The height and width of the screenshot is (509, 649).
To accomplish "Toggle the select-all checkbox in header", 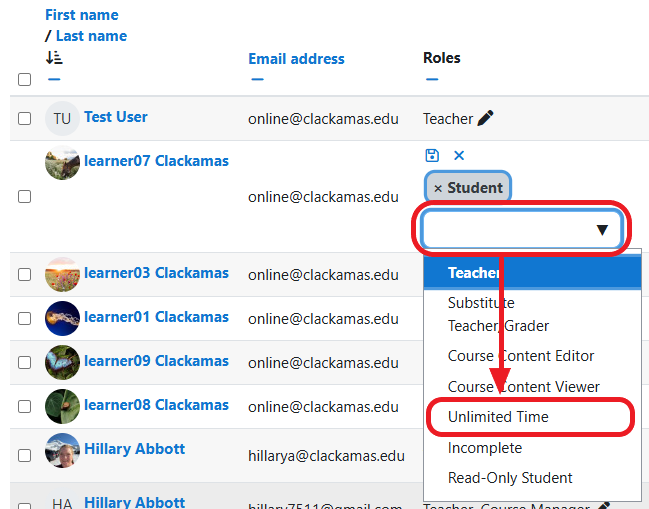I will click(x=25, y=80).
